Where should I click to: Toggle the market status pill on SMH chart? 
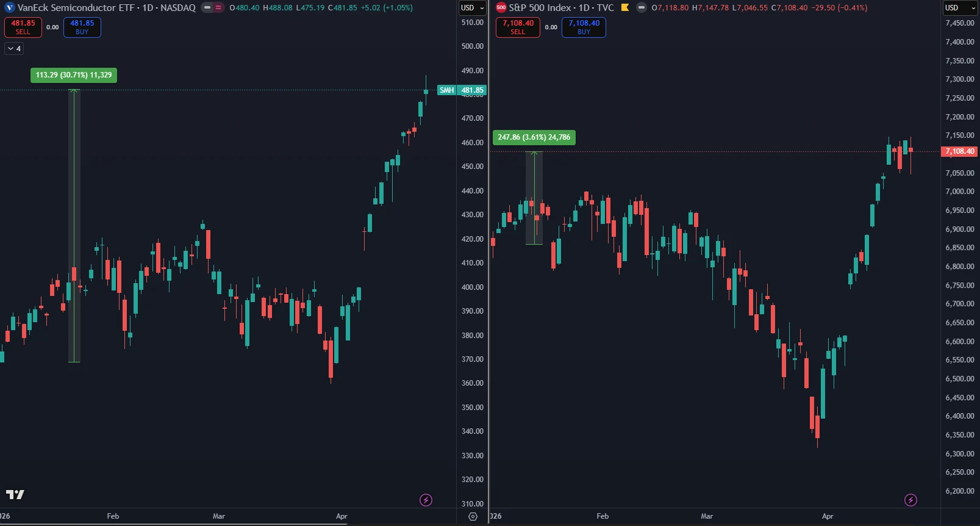coord(207,8)
